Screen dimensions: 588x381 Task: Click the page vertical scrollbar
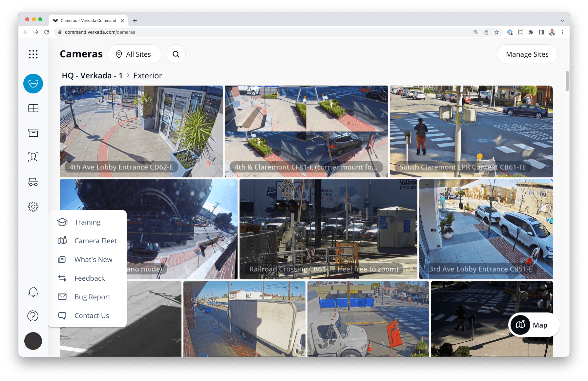point(567,81)
